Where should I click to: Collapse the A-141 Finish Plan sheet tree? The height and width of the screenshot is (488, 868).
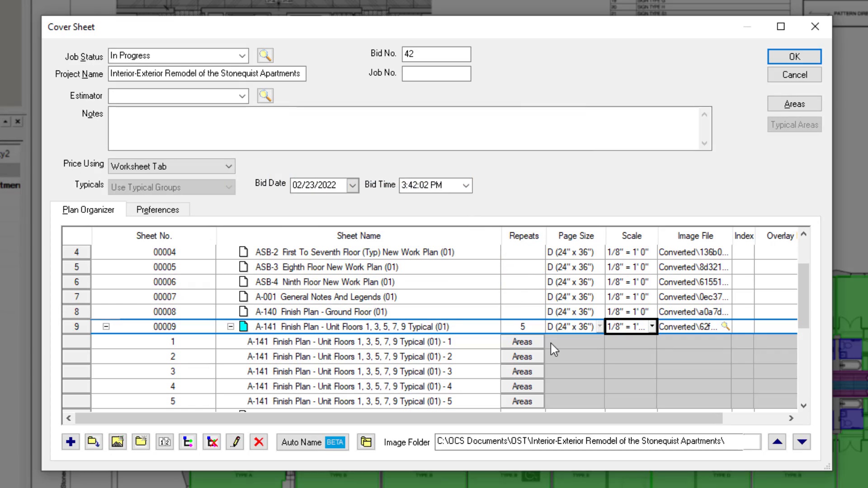[231, 326]
